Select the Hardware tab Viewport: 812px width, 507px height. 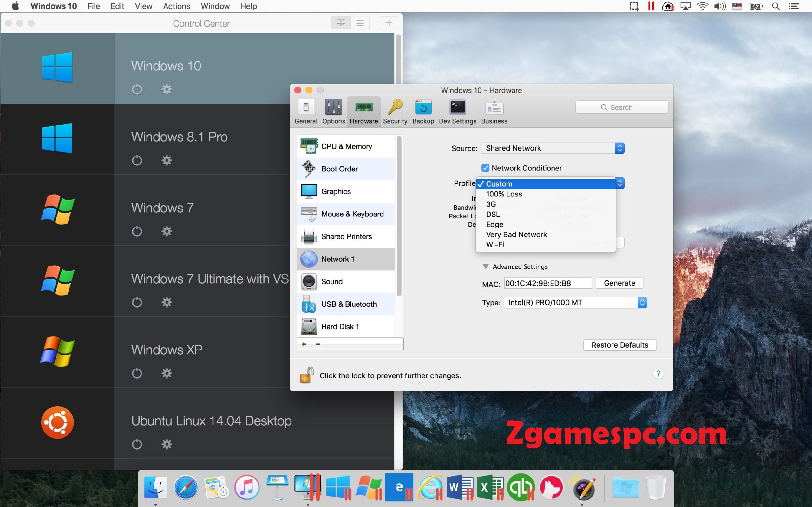[363, 111]
